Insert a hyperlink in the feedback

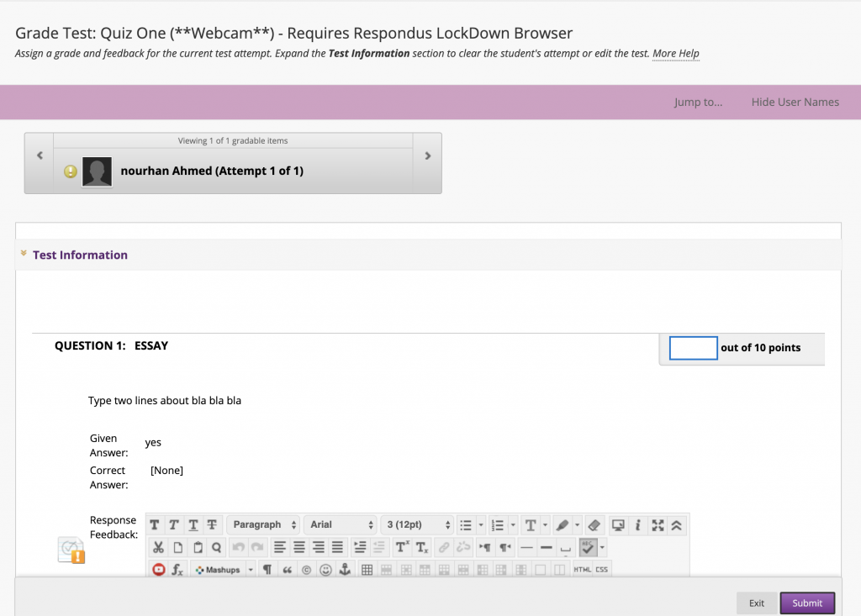(443, 547)
